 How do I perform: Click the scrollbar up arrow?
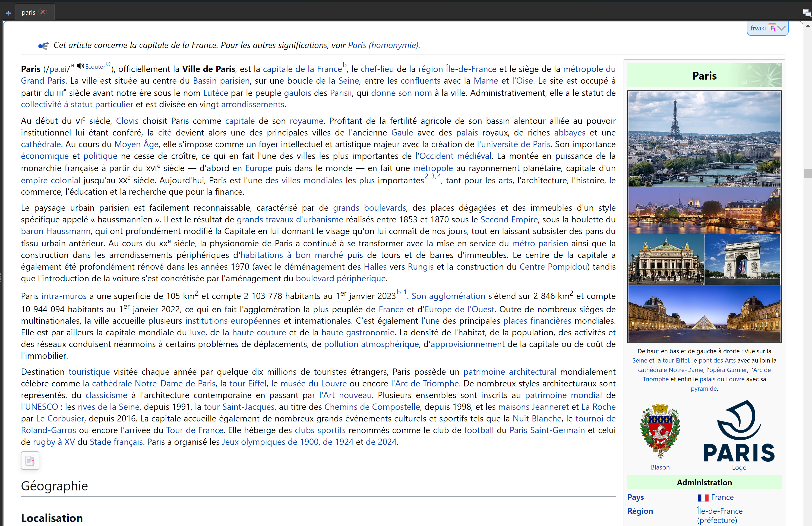point(808,26)
